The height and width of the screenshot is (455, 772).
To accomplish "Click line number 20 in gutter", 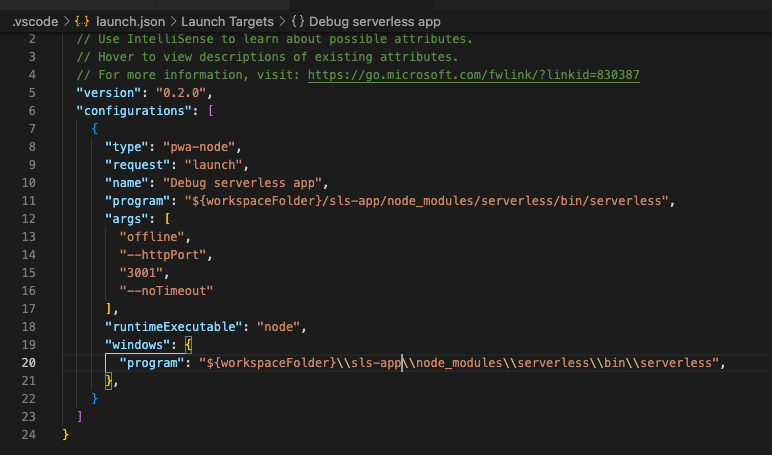I will pyautogui.click(x=29, y=363).
